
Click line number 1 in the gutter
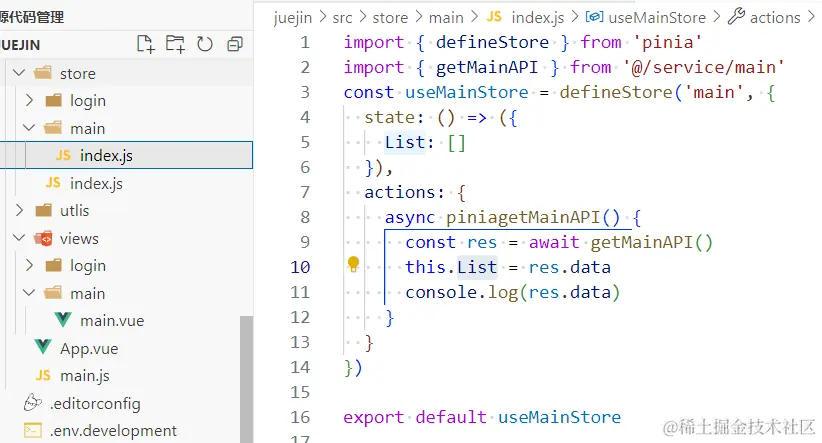[x=305, y=42]
